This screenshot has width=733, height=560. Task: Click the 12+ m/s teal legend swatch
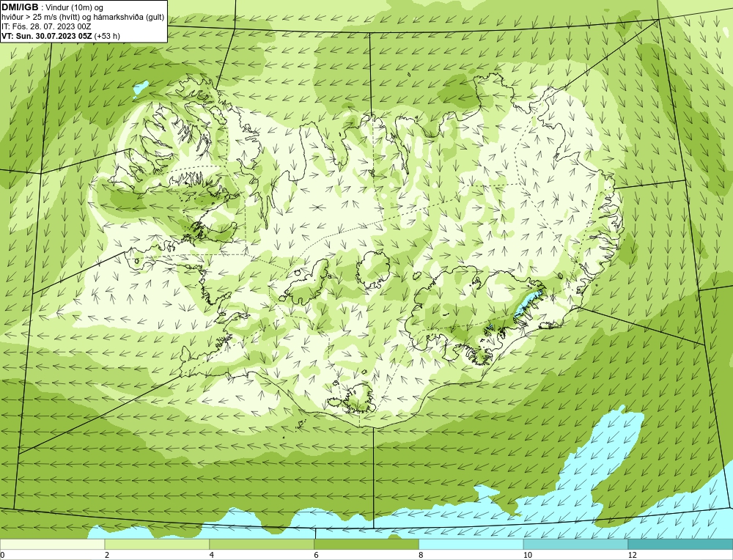[x=681, y=544]
